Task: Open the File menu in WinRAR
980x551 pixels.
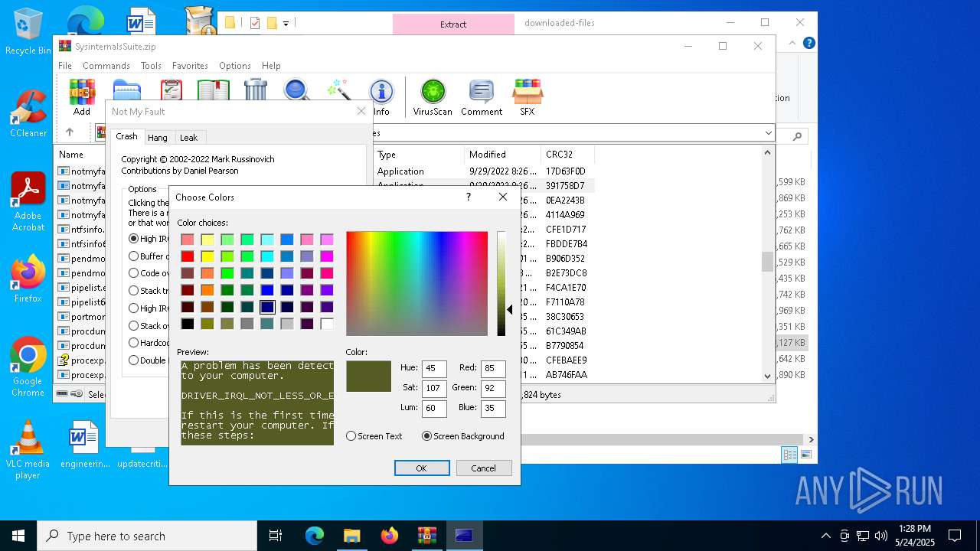Action: tap(65, 66)
